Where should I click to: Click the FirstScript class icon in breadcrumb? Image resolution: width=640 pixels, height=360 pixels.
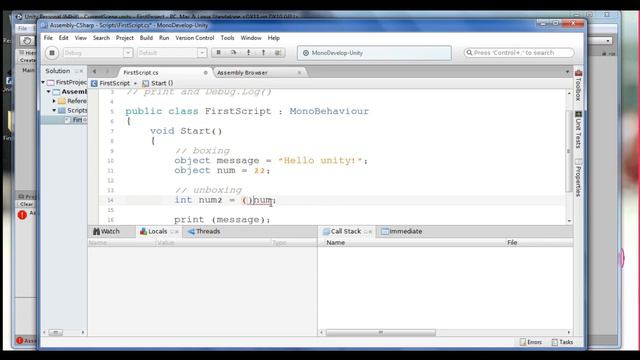pos(94,83)
